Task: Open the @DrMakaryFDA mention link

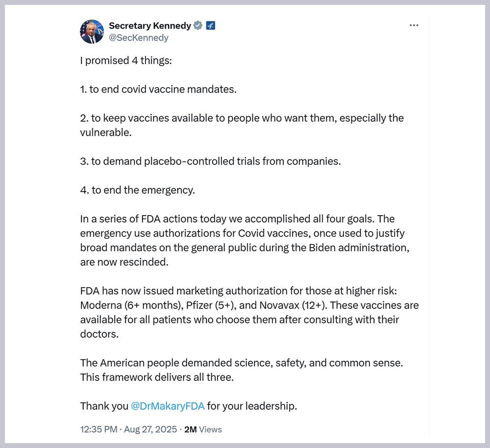Action: 168,406
